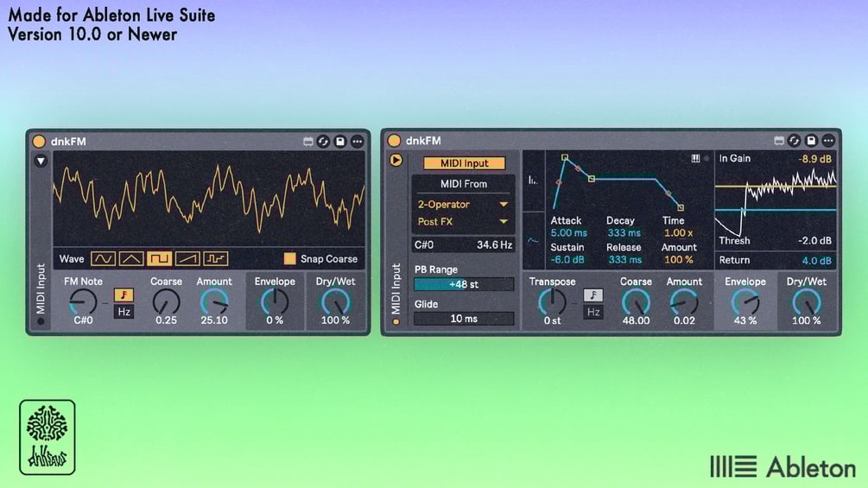Click the FM Note knob
This screenshot has height=488, width=868.
pyautogui.click(x=83, y=302)
